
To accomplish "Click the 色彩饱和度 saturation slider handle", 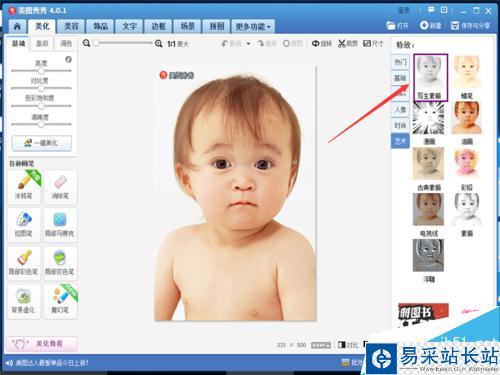I will [41, 106].
